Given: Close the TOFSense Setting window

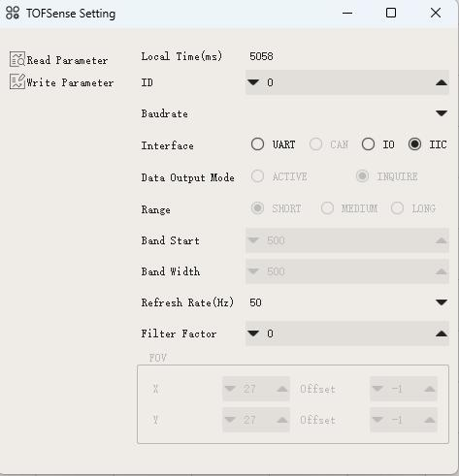Looking at the screenshot, I should tap(436, 13).
